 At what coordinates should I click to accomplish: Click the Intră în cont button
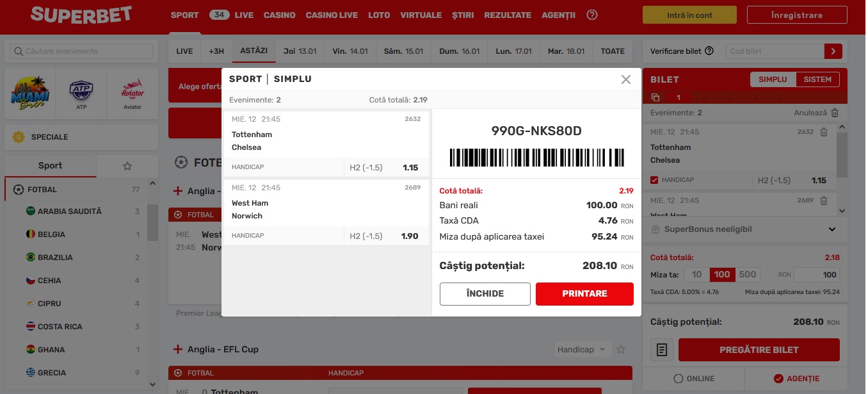coord(689,15)
